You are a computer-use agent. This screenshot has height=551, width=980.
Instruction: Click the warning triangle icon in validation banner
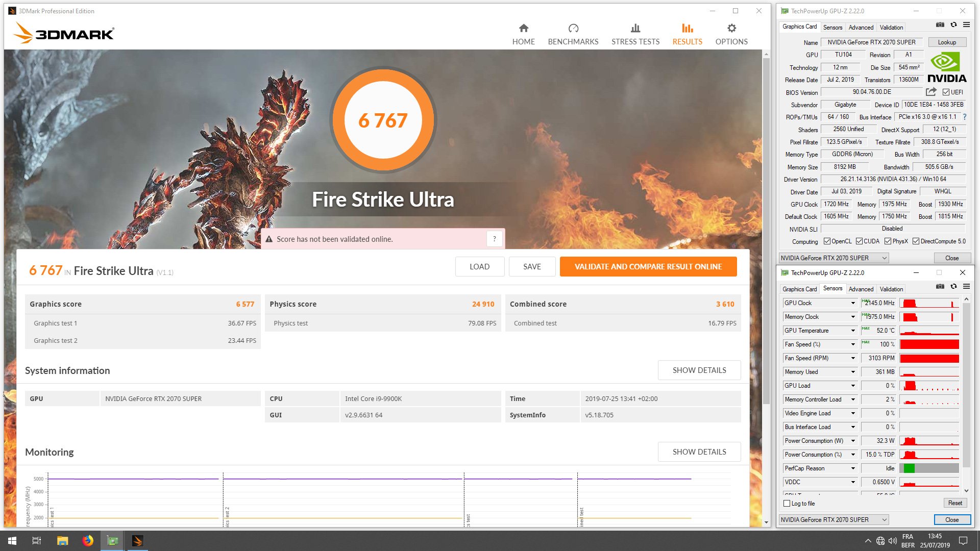pos(269,239)
